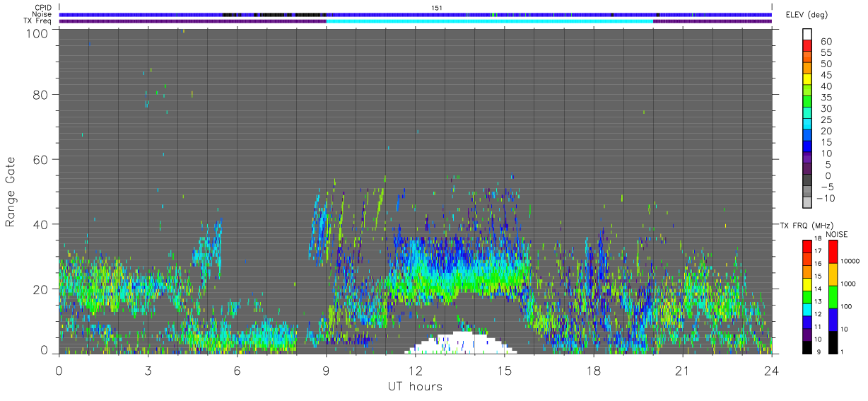
Task: Click the 'UT hours' axis title
Action: (414, 386)
